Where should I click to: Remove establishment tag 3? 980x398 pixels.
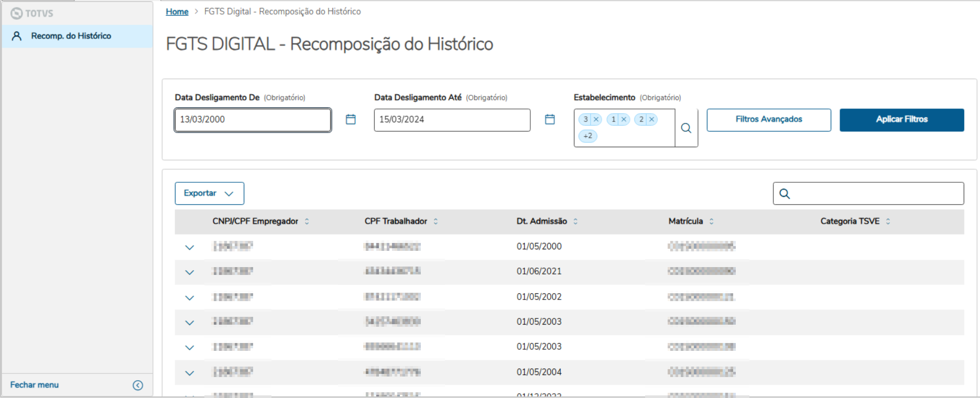click(596, 119)
